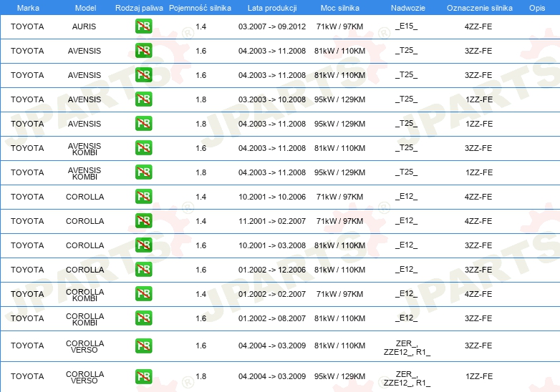Click AVENSIS KOMBI model in the 1.6 row
The width and height of the screenshot is (560, 392).
pos(85,149)
